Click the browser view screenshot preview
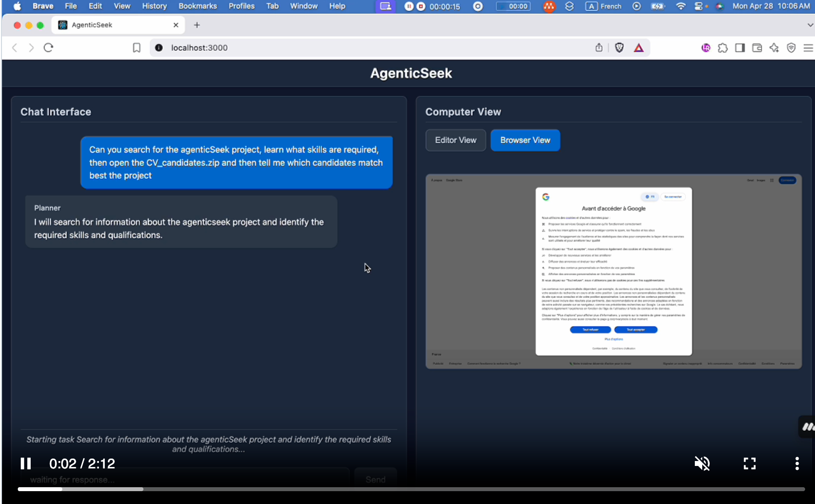 click(x=613, y=271)
